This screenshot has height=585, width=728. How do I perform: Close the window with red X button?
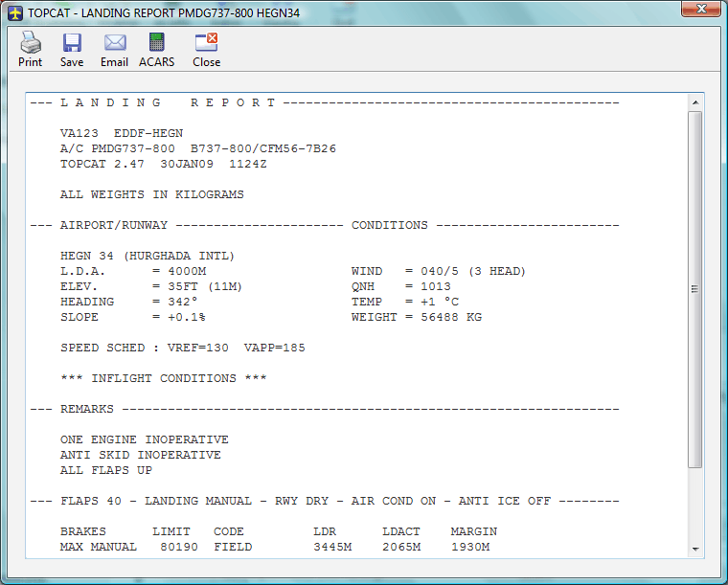coord(701,9)
